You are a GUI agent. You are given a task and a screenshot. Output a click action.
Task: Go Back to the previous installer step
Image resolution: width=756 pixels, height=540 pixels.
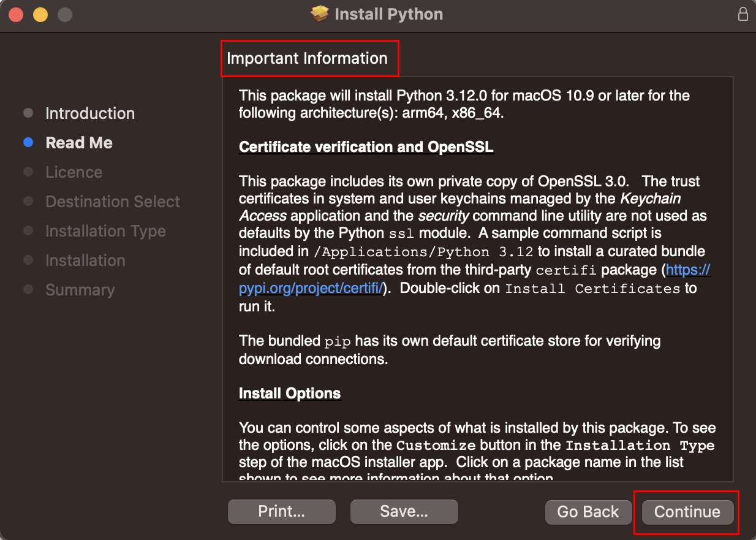pos(588,512)
